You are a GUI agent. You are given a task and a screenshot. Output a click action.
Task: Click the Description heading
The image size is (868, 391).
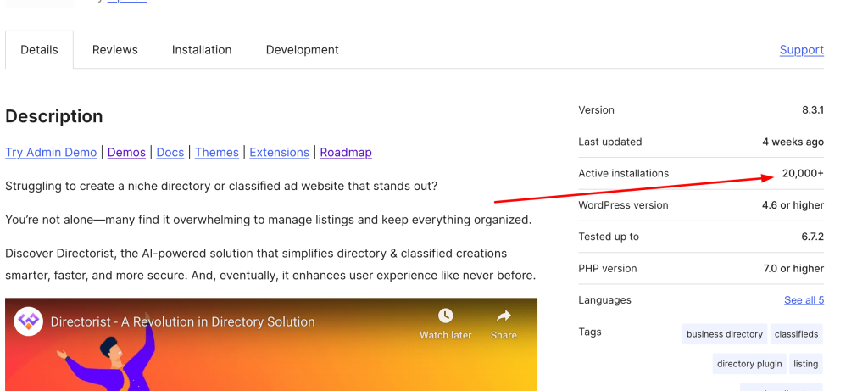coord(54,116)
